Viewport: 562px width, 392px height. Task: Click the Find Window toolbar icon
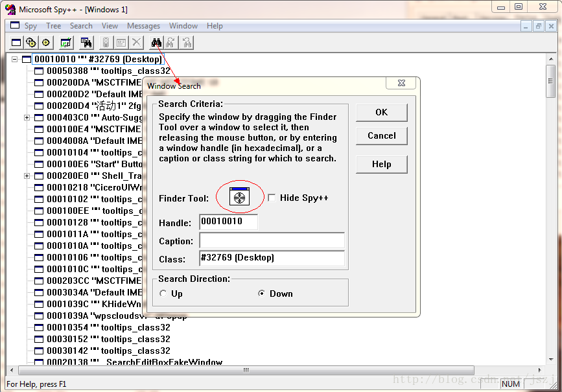86,43
